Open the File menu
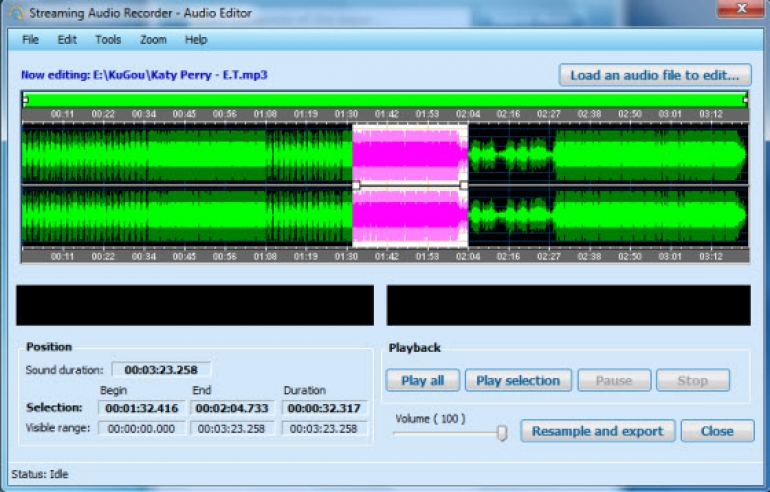This screenshot has height=492, width=770. 30,40
